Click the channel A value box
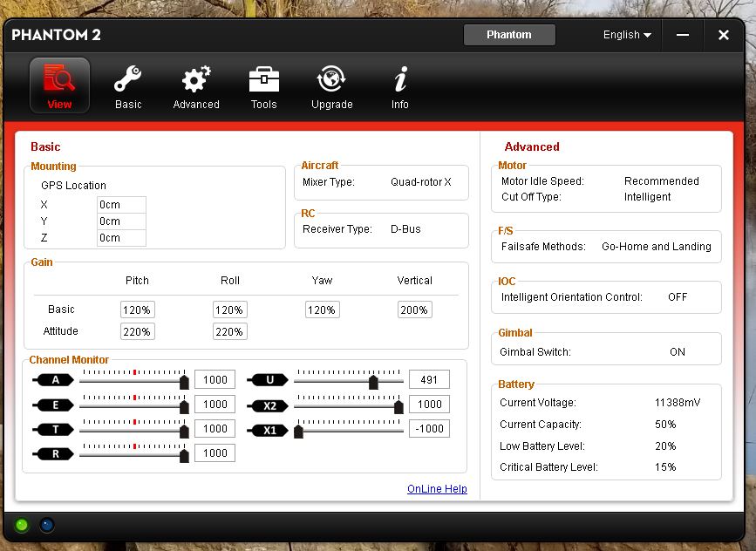Image resolution: width=756 pixels, height=551 pixels. click(215, 379)
